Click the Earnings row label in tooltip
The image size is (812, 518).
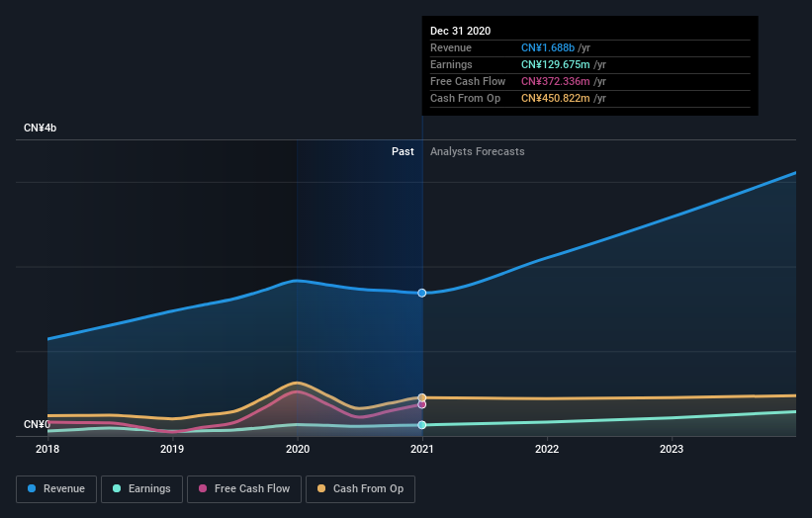tap(451, 64)
